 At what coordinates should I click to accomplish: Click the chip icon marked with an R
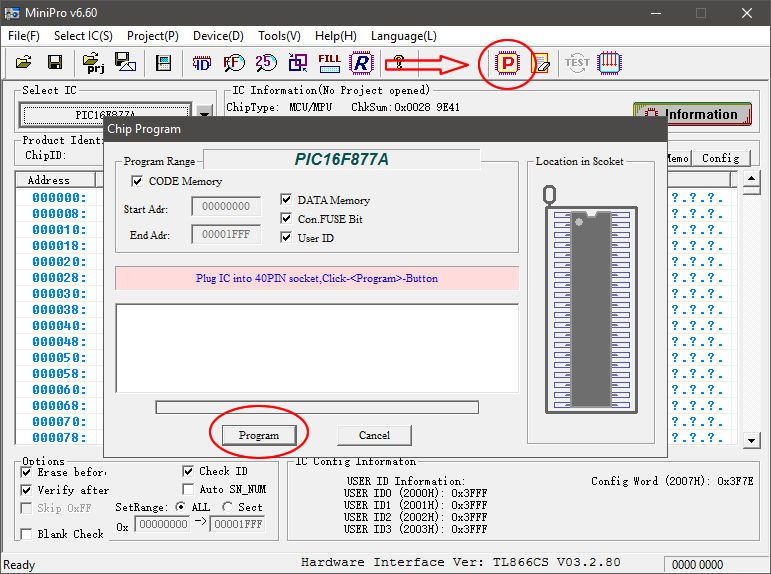(361, 62)
